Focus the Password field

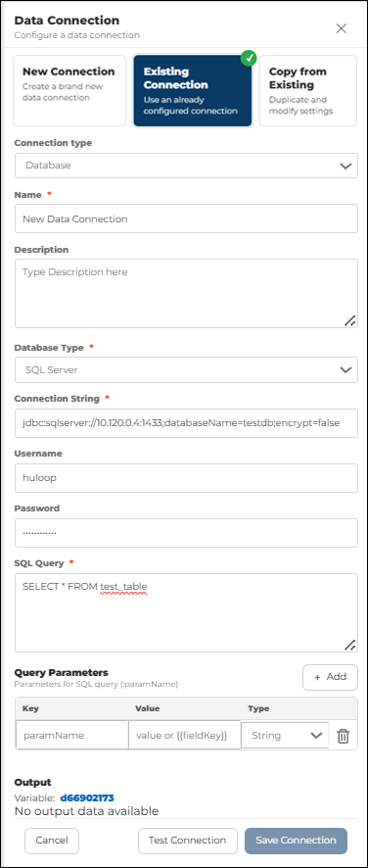186,533
